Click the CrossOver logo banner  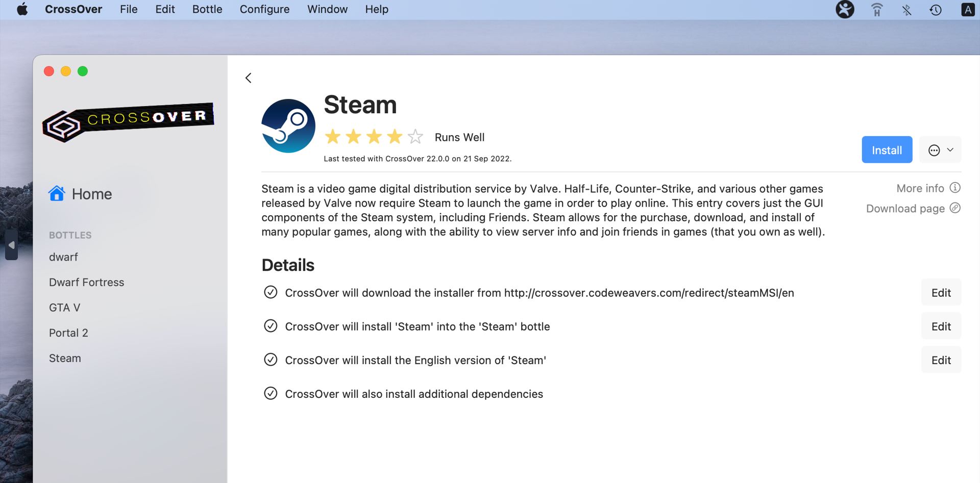tap(128, 122)
